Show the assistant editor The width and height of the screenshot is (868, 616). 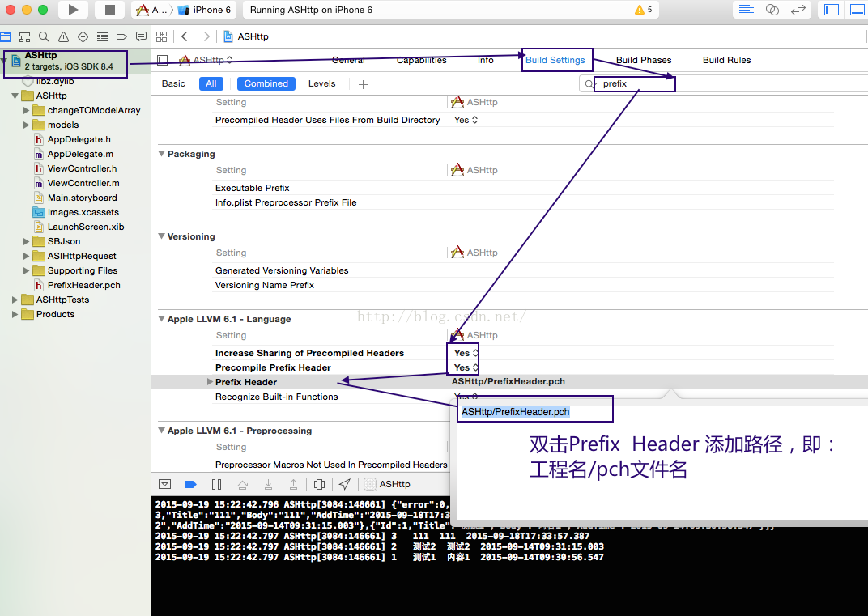772,10
